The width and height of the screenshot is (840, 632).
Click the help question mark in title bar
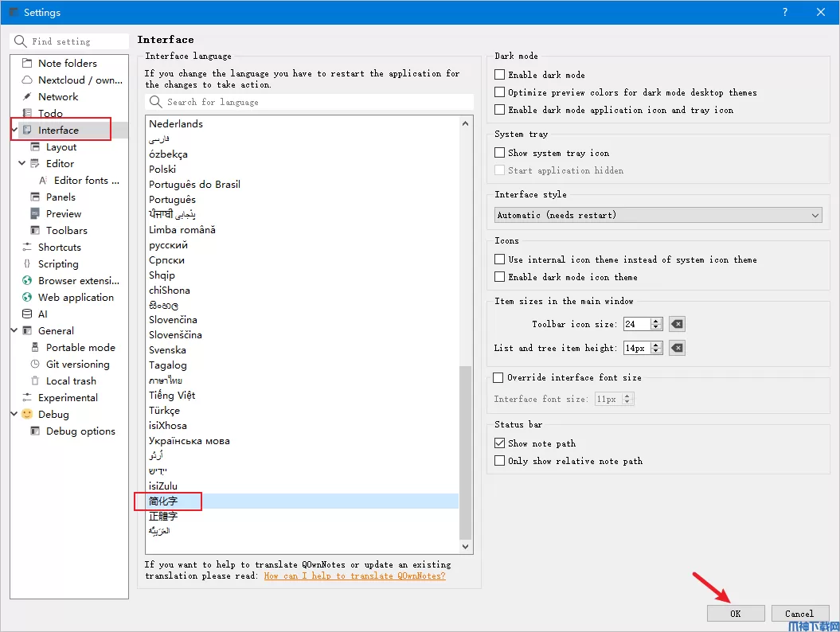pos(785,12)
